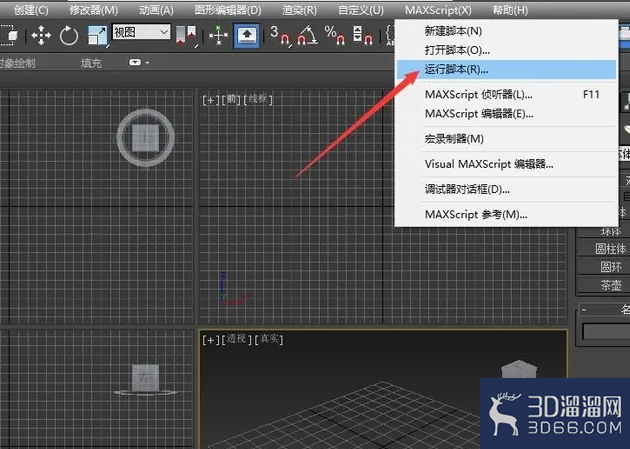This screenshot has height=449, width=630.
Task: Open the 创建(C) menu
Action: (31, 10)
